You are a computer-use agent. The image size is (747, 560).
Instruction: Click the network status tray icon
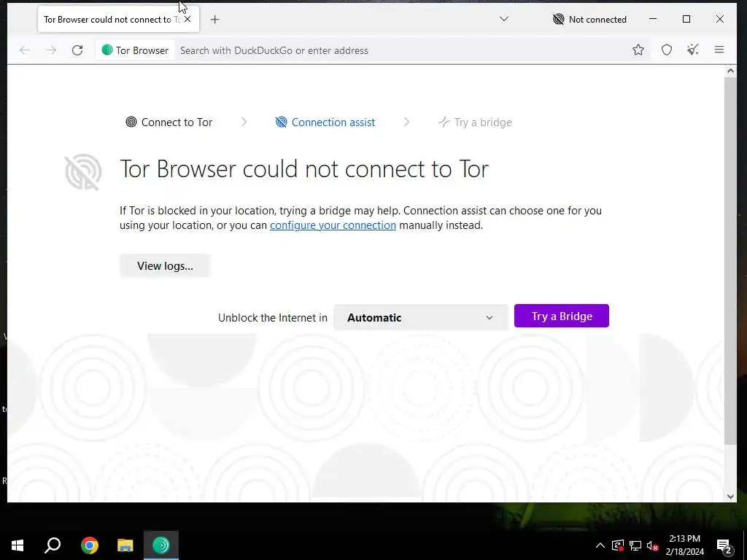pos(635,545)
